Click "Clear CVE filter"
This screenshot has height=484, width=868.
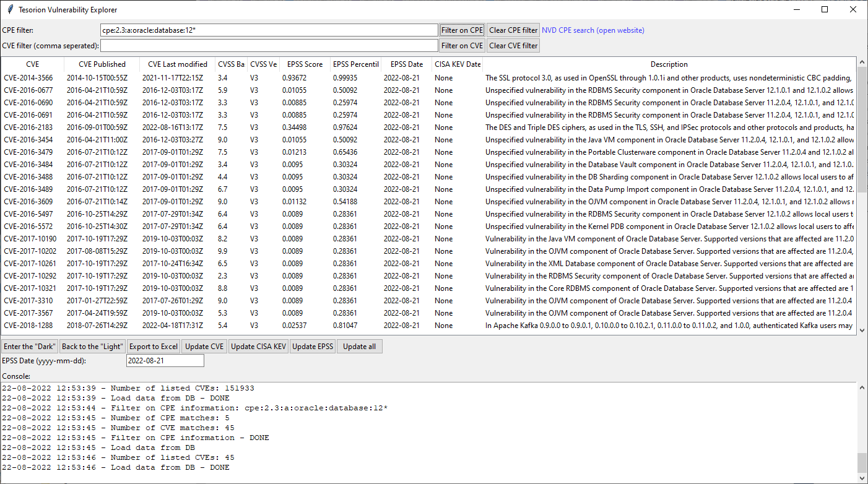pos(513,45)
